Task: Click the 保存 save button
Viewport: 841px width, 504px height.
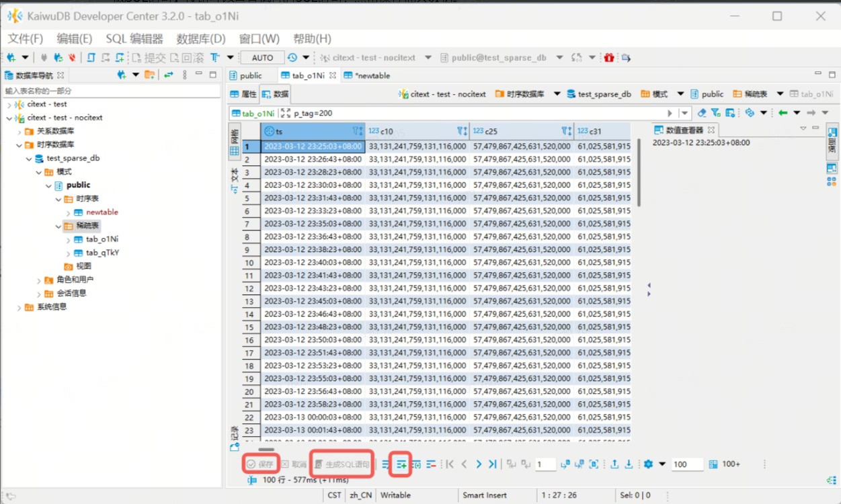Action: pos(260,464)
